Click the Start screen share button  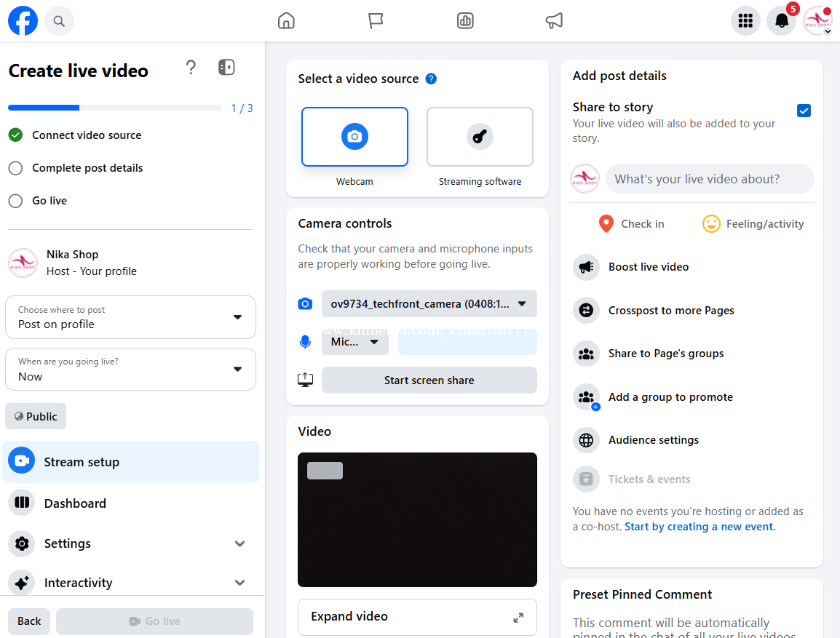click(429, 380)
